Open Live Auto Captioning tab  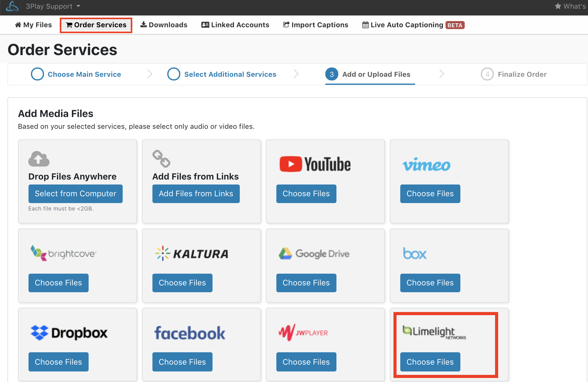pyautogui.click(x=413, y=25)
